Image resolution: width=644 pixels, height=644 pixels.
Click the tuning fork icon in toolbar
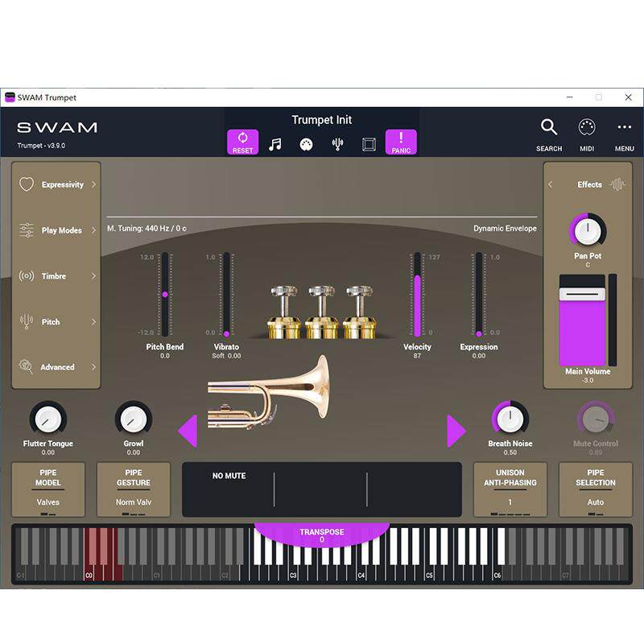[337, 144]
